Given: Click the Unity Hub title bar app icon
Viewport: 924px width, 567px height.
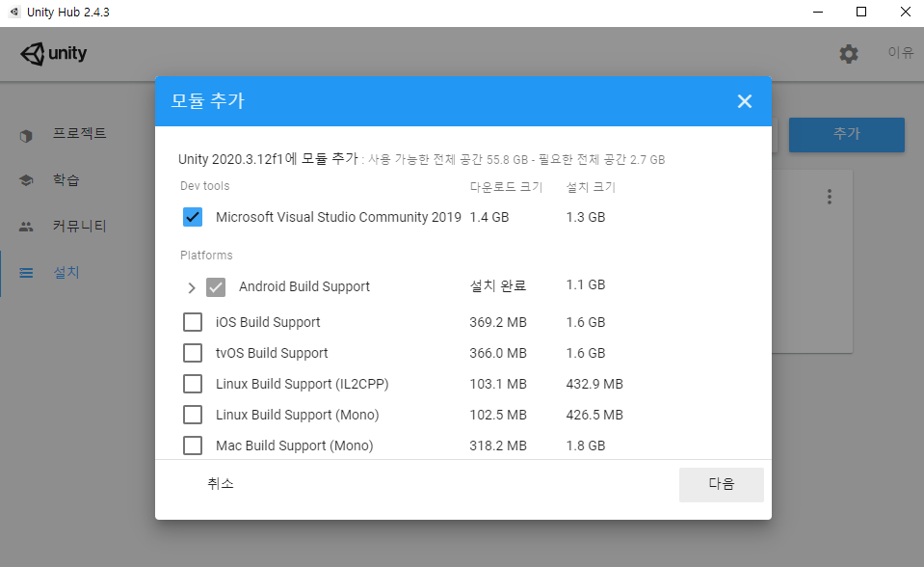Looking at the screenshot, I should (14, 12).
